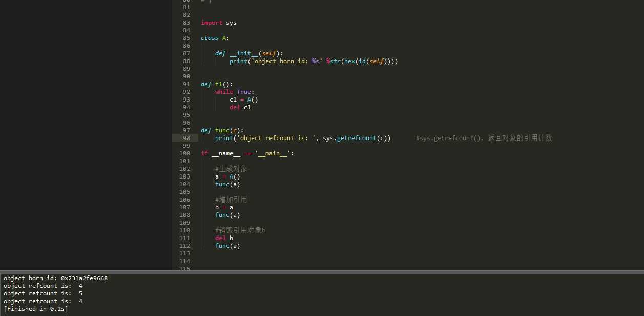
Task: Click gutter line number 103
Action: tap(184, 176)
